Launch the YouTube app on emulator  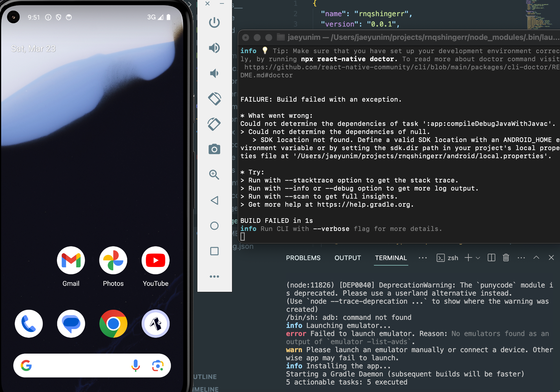tap(155, 267)
